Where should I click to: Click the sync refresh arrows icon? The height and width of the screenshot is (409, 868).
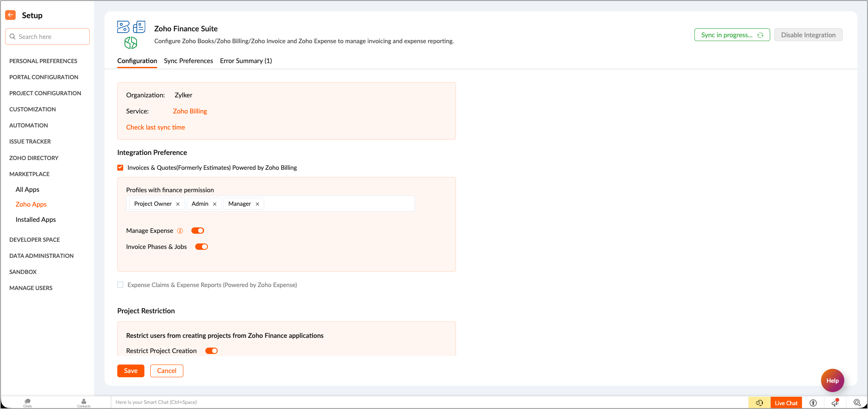[760, 35]
